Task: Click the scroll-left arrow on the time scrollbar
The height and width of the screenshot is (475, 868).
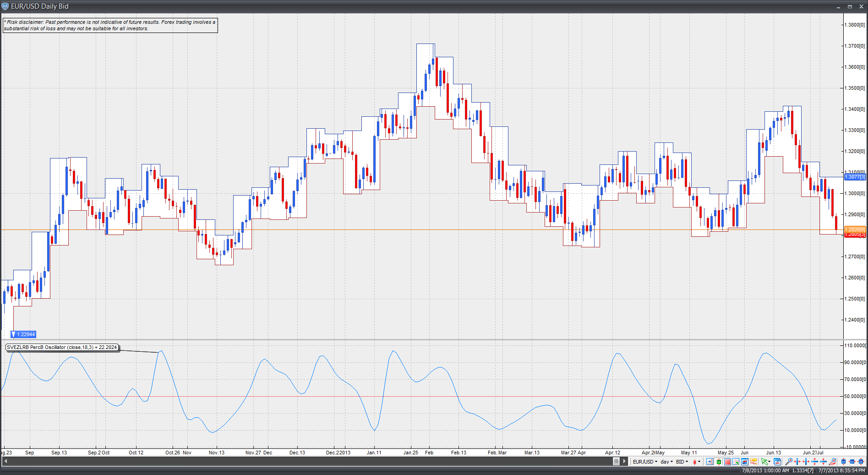Action: point(5,461)
